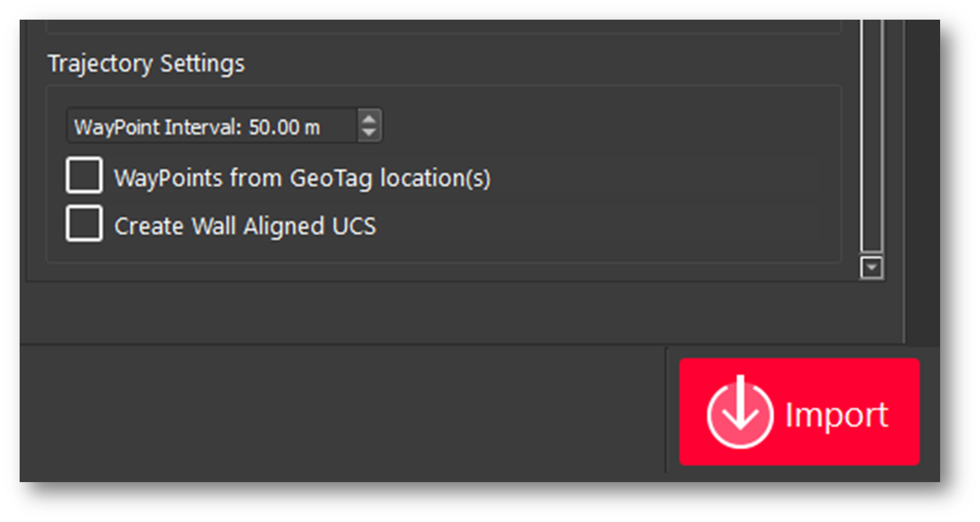Viewport: 980px width, 522px height.
Task: Decrease WayPoint Interval with the down arrow
Action: (369, 133)
